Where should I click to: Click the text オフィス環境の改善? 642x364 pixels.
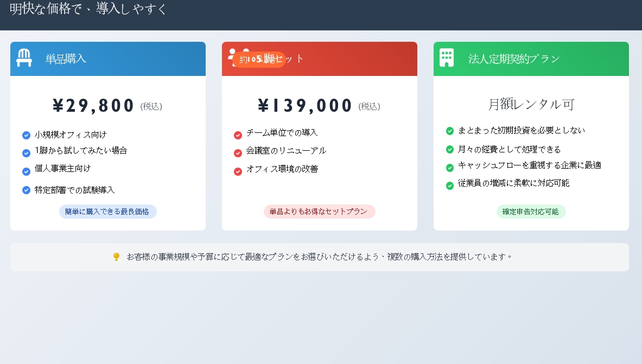pos(282,169)
